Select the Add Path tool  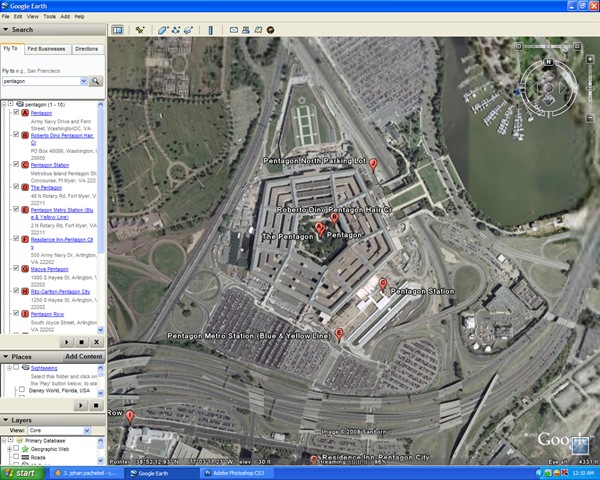tap(176, 30)
